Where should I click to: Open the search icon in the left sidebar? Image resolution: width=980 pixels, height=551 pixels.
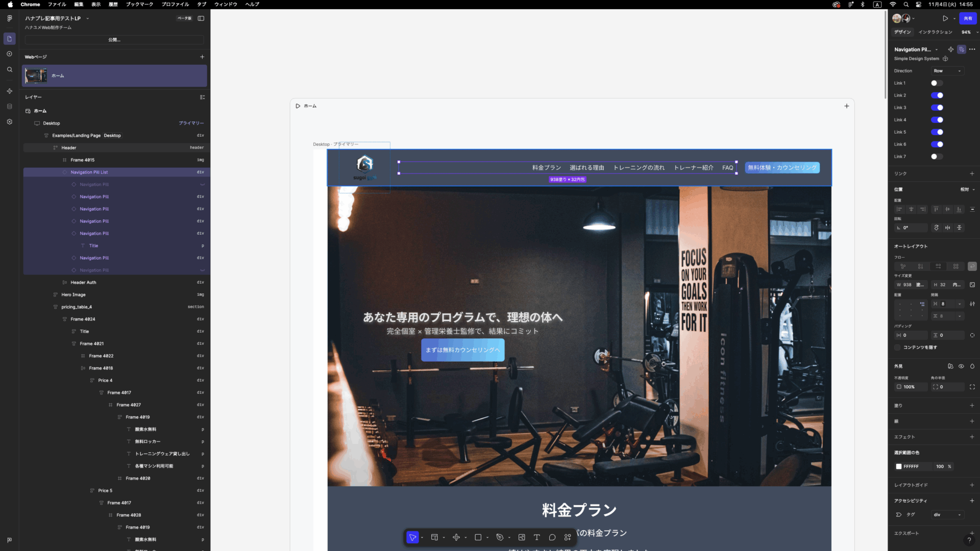(x=9, y=70)
